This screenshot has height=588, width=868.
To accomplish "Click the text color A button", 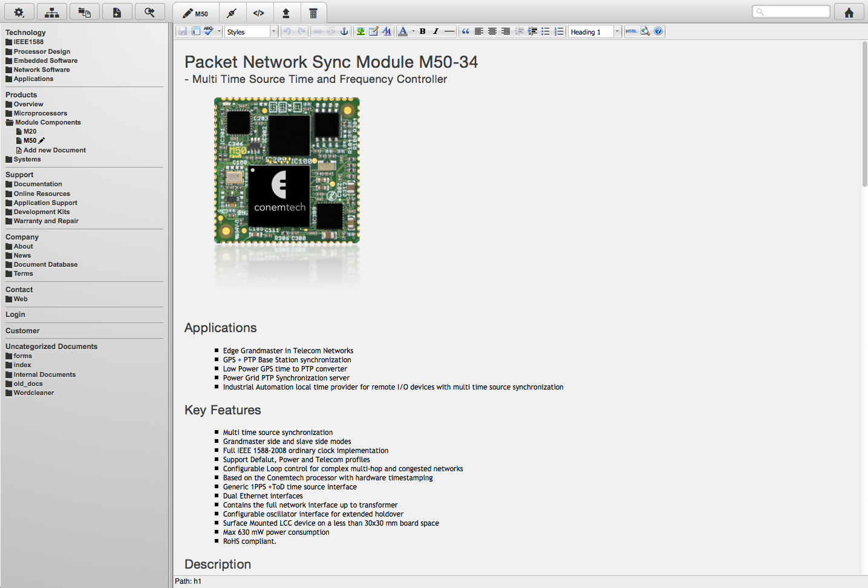I will pyautogui.click(x=403, y=31).
